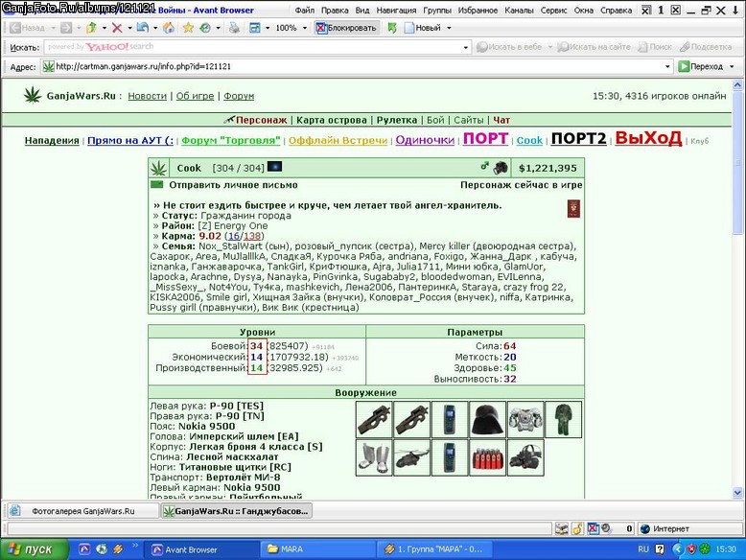Click the Imperial helmet item thumbnail
The width and height of the screenshot is (746, 560).
[488, 419]
